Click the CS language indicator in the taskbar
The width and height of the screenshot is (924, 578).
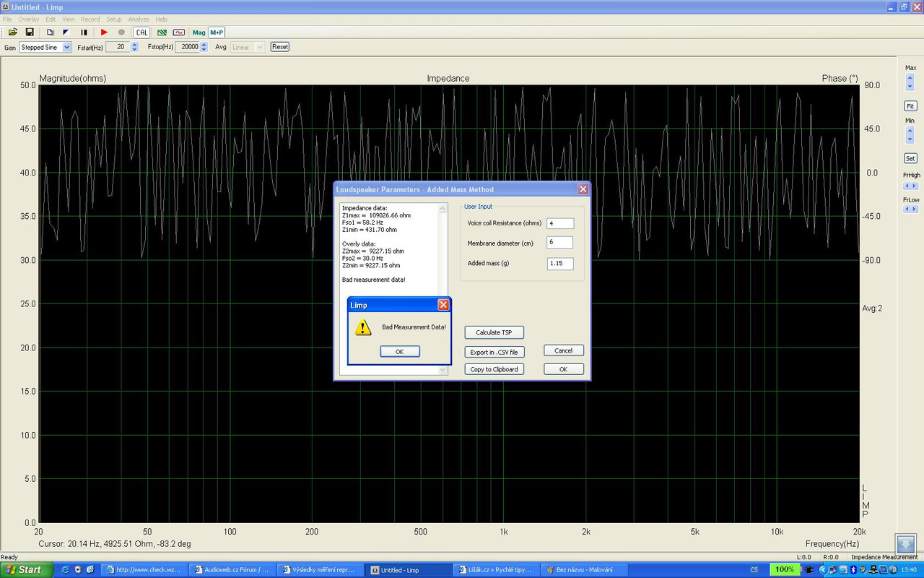click(754, 569)
